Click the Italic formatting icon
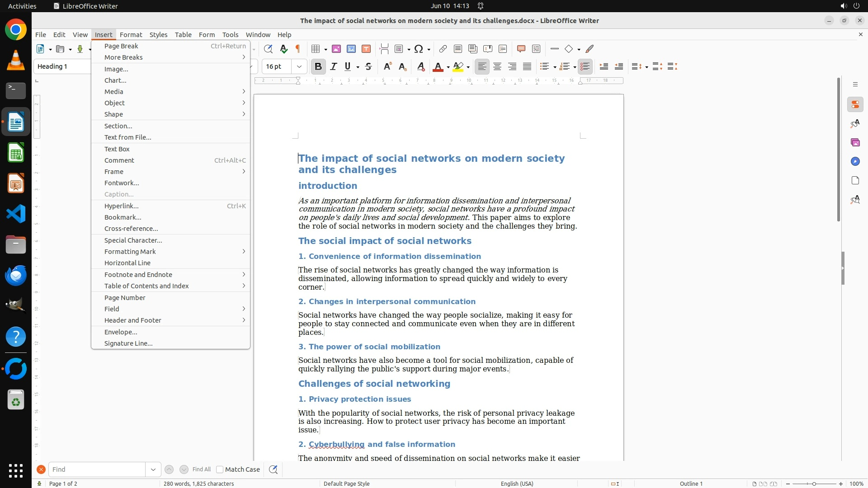868x488 pixels. (334, 66)
